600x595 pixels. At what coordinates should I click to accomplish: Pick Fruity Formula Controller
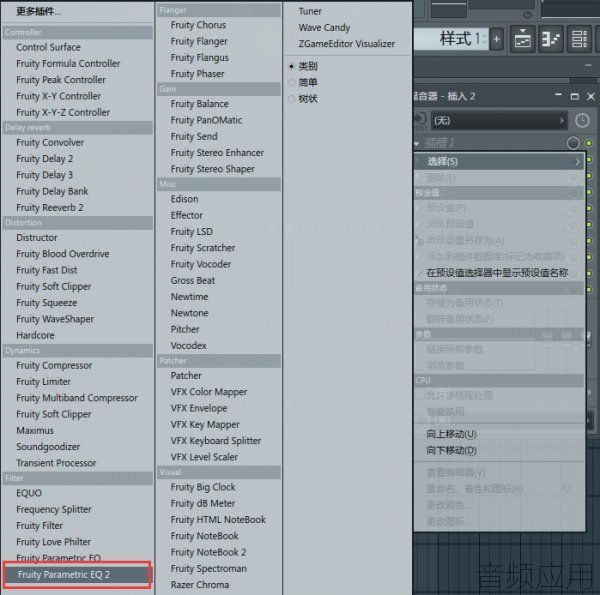[68, 64]
